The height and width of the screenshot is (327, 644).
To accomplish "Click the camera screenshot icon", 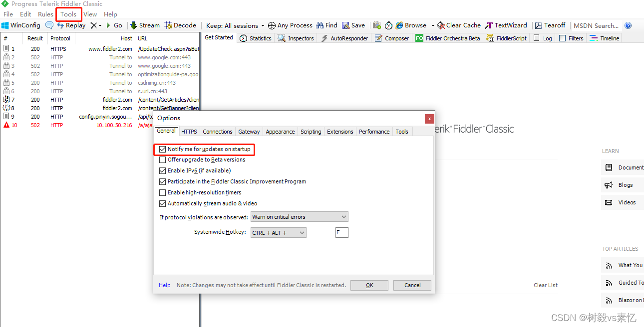I will click(377, 25).
